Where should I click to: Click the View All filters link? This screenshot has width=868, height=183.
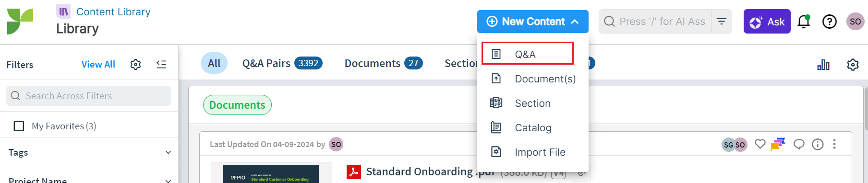pyautogui.click(x=98, y=64)
